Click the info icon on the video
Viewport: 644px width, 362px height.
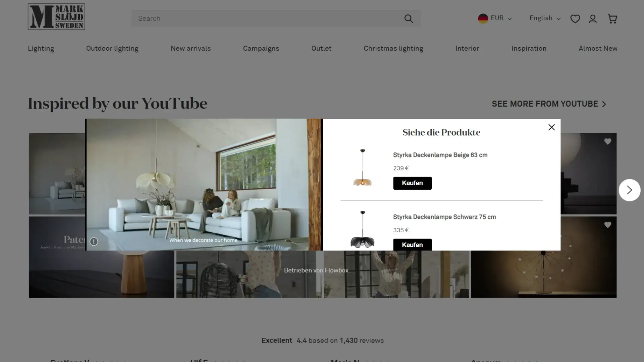coord(94,241)
